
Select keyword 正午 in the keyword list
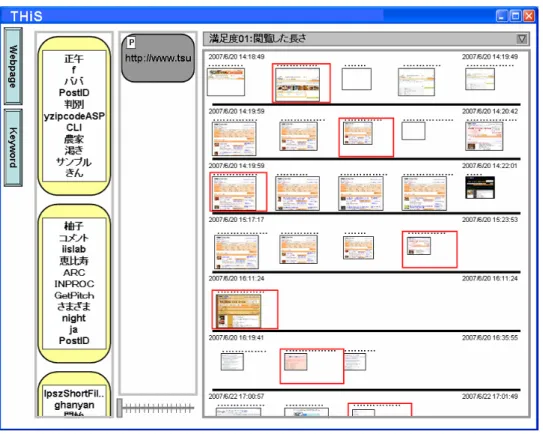pyautogui.click(x=74, y=59)
